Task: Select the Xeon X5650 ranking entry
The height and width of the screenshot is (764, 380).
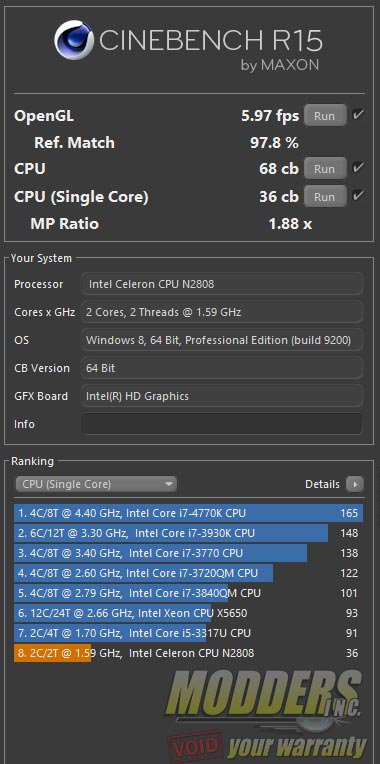Action: (x=189, y=613)
